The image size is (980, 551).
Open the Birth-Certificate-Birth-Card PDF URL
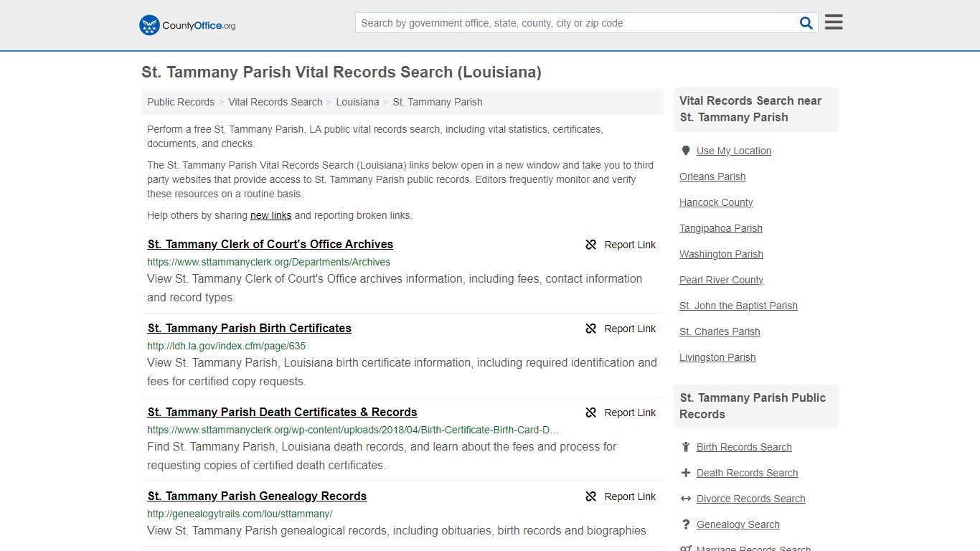click(x=353, y=430)
